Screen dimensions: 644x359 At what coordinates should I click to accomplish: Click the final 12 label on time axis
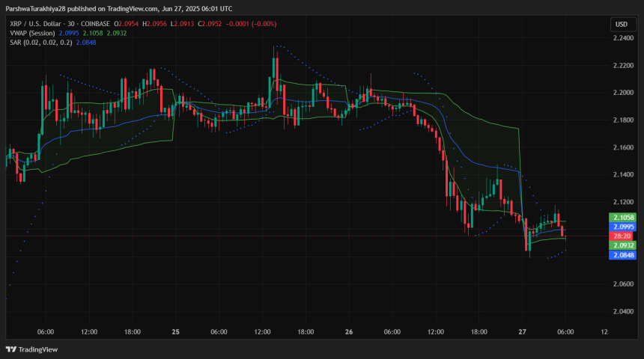604,332
